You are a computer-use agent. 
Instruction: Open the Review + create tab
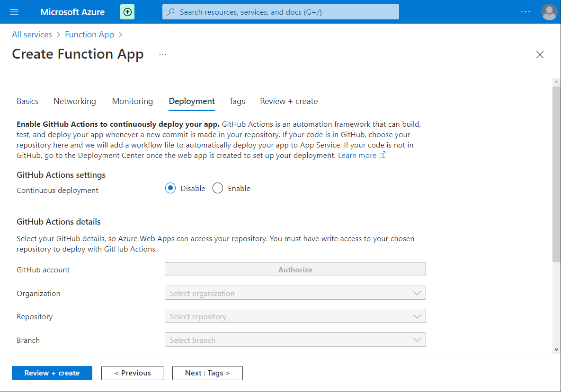289,102
